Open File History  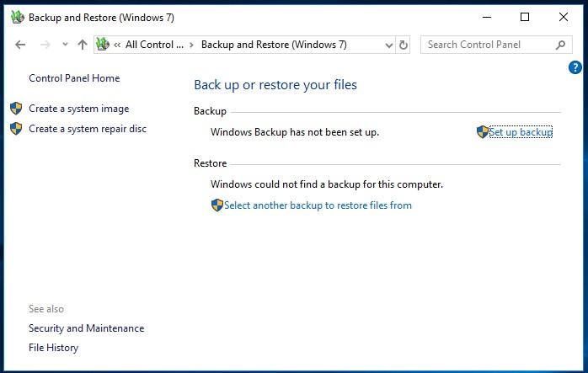(x=54, y=348)
